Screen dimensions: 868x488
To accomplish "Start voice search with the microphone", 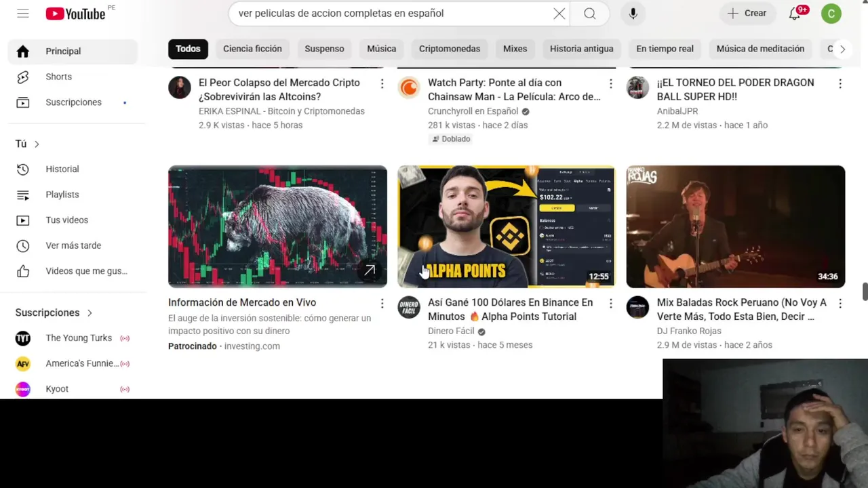I will click(x=633, y=14).
